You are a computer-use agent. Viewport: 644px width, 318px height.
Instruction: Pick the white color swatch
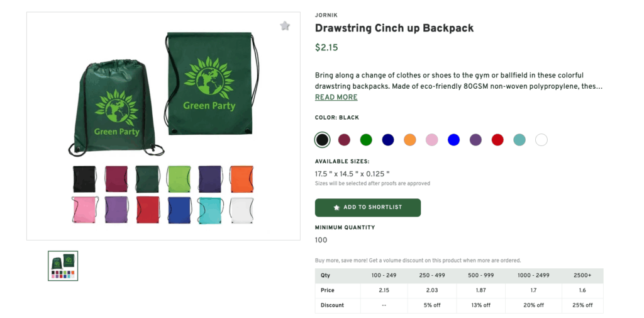tap(541, 140)
